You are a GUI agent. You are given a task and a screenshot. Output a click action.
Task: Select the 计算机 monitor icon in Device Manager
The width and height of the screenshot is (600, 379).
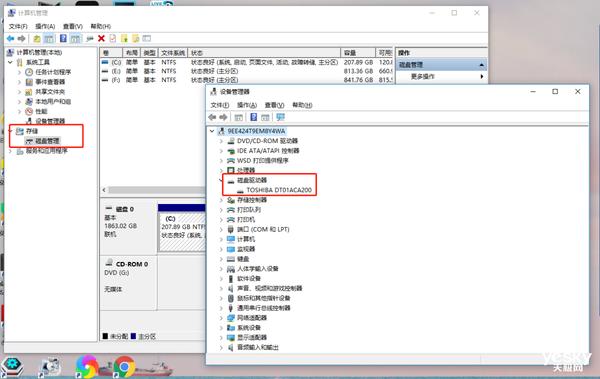click(231, 239)
